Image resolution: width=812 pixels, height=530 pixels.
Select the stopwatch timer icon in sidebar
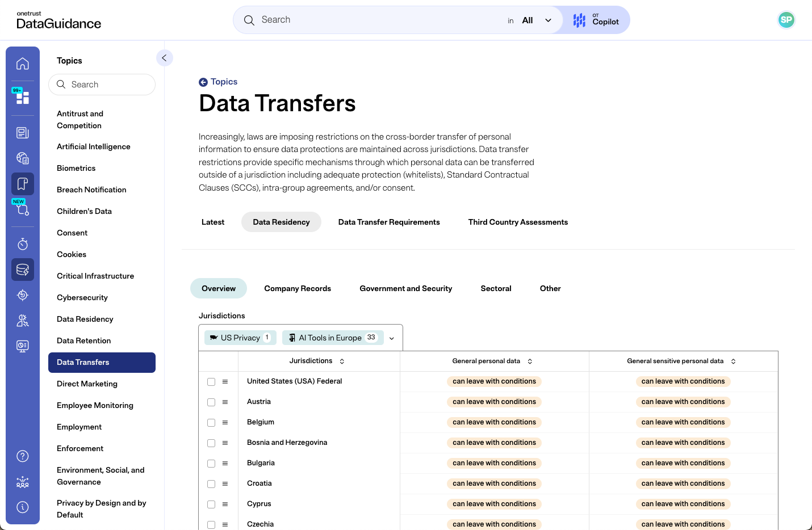click(23, 244)
